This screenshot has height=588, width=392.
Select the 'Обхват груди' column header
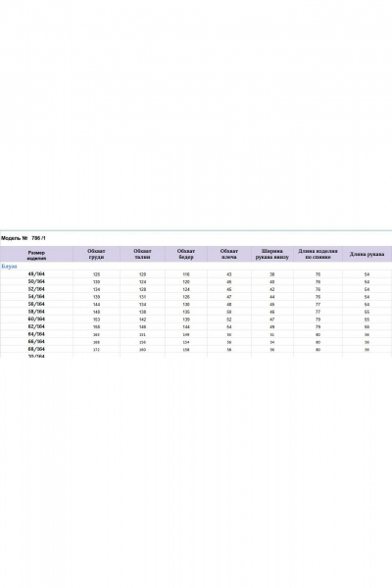[96, 254]
